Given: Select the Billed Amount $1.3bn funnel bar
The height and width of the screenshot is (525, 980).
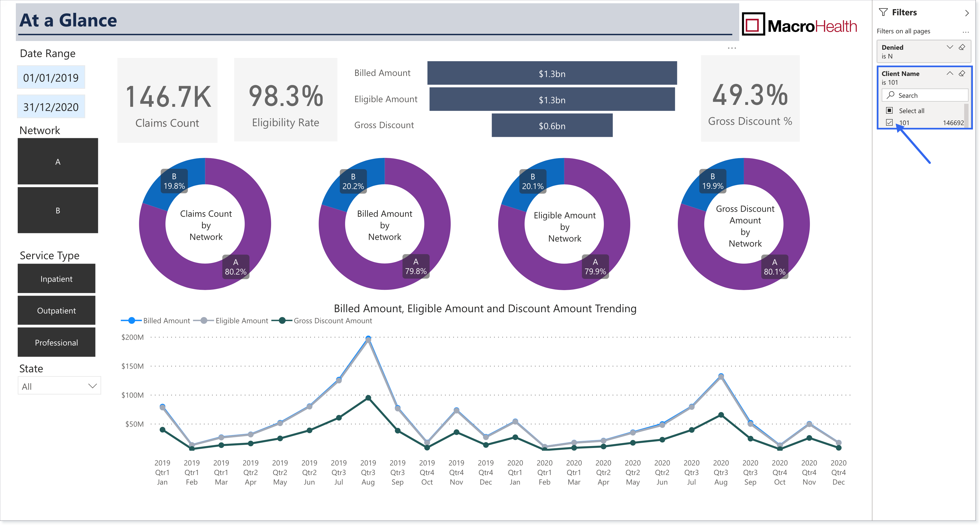Looking at the screenshot, I should point(552,73).
